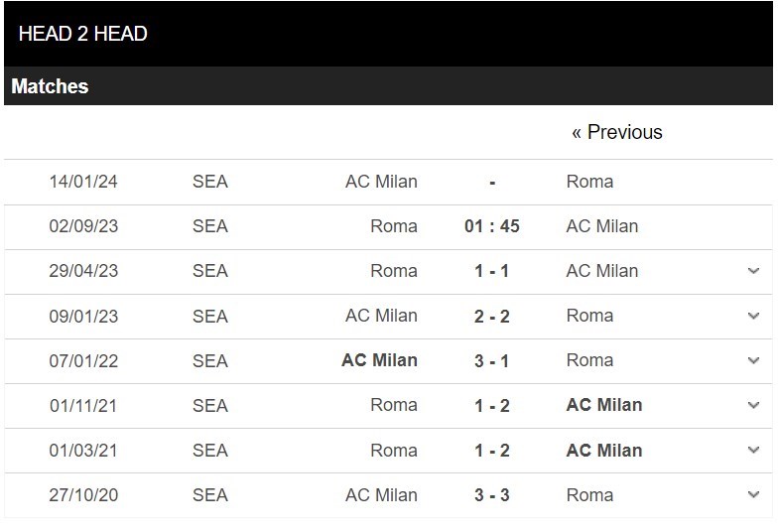Viewport: 778px width, 532px height.
Task: Select the 27/10/20 date cell
Action: [x=83, y=494]
